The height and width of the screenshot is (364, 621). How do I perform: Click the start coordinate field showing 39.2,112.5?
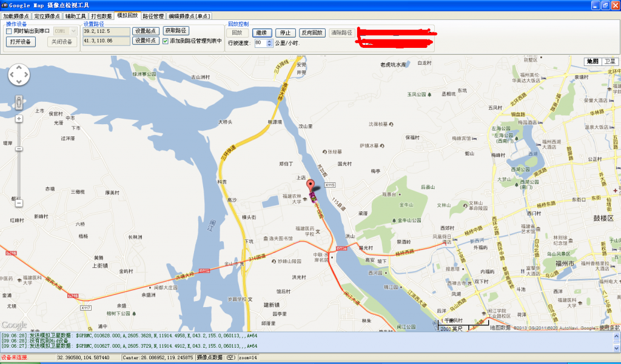pyautogui.click(x=106, y=31)
